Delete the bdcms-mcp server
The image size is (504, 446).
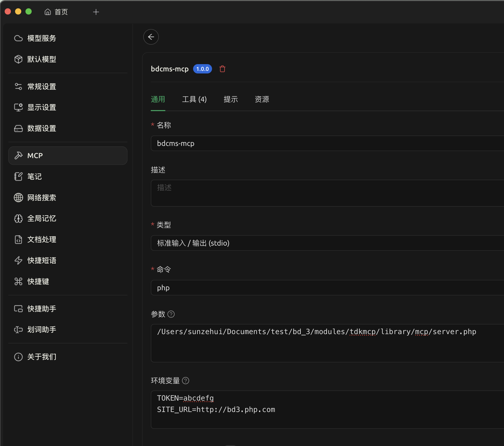[x=222, y=69]
